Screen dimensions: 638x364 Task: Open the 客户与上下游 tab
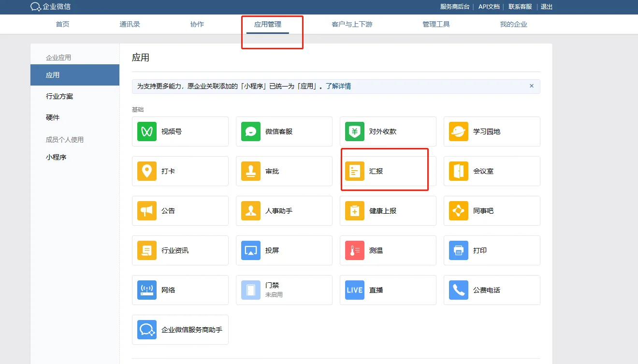352,24
